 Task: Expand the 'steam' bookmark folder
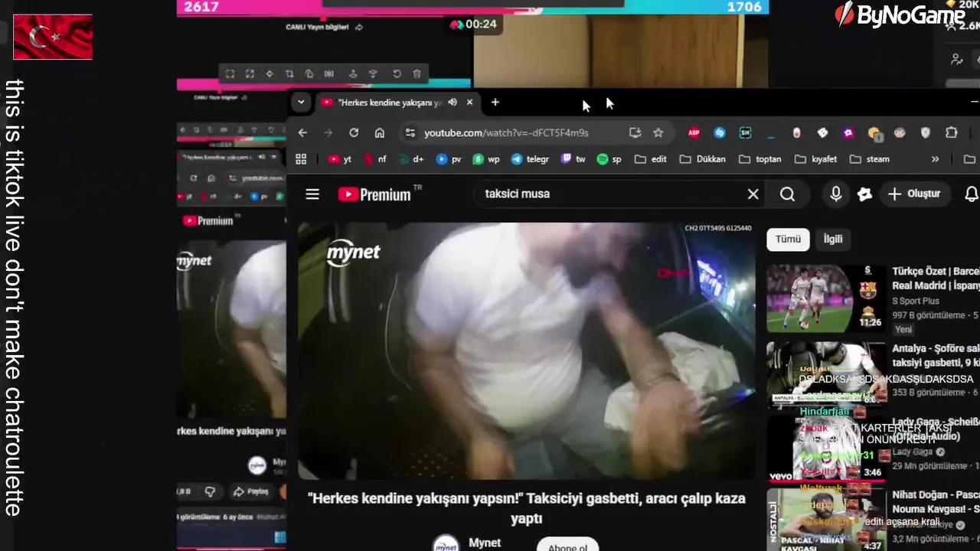click(869, 159)
